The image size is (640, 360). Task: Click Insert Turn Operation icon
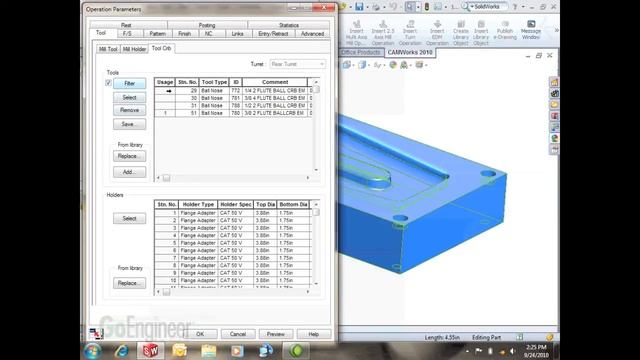pos(410,24)
